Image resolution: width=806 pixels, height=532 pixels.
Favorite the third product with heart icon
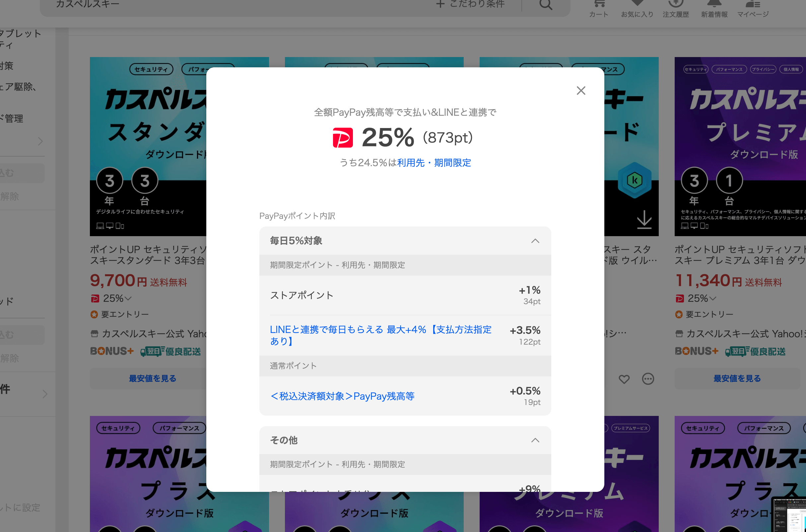coord(624,379)
